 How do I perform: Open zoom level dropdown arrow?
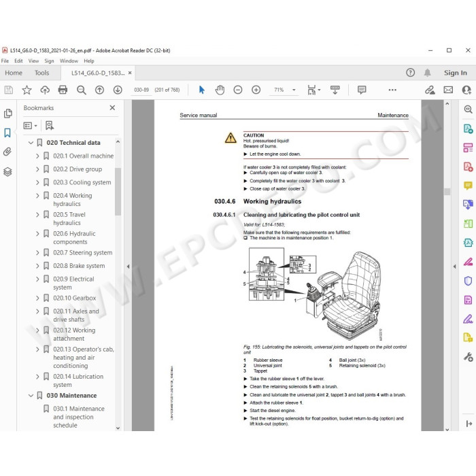pyautogui.click(x=294, y=90)
